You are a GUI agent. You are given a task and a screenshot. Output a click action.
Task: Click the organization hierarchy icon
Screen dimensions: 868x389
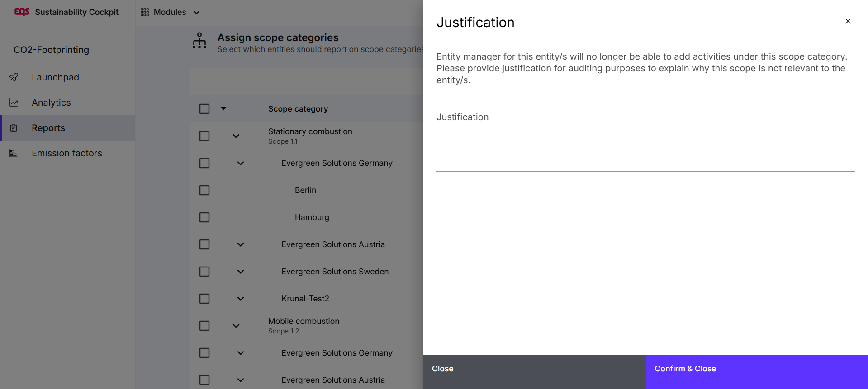[199, 41]
